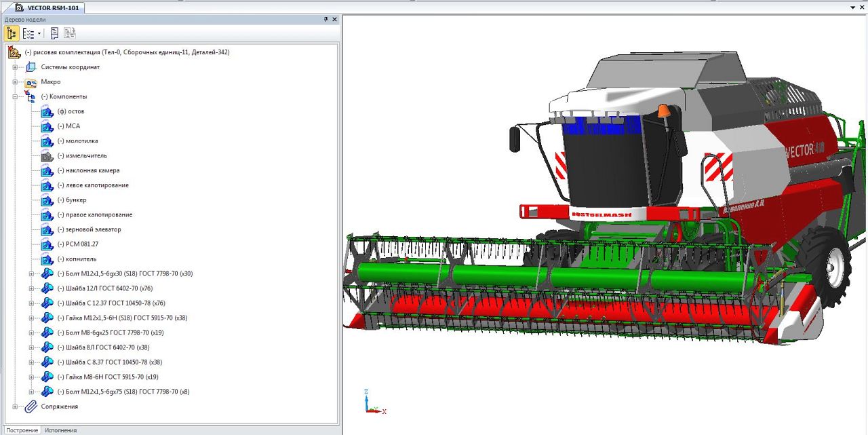Collapse the Компоненты node
This screenshot has height=435, width=868.
click(15, 97)
